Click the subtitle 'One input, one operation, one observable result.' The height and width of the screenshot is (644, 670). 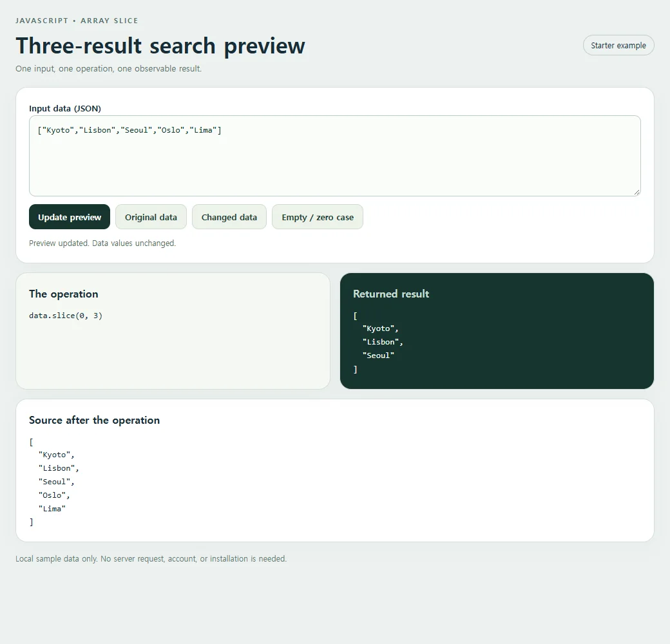click(x=108, y=69)
